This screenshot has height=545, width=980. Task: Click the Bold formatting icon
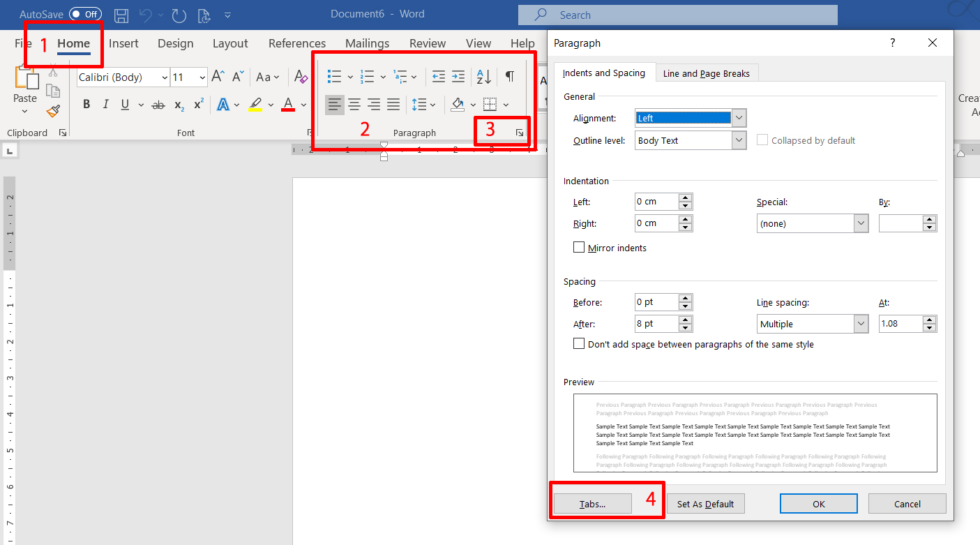[x=86, y=105]
